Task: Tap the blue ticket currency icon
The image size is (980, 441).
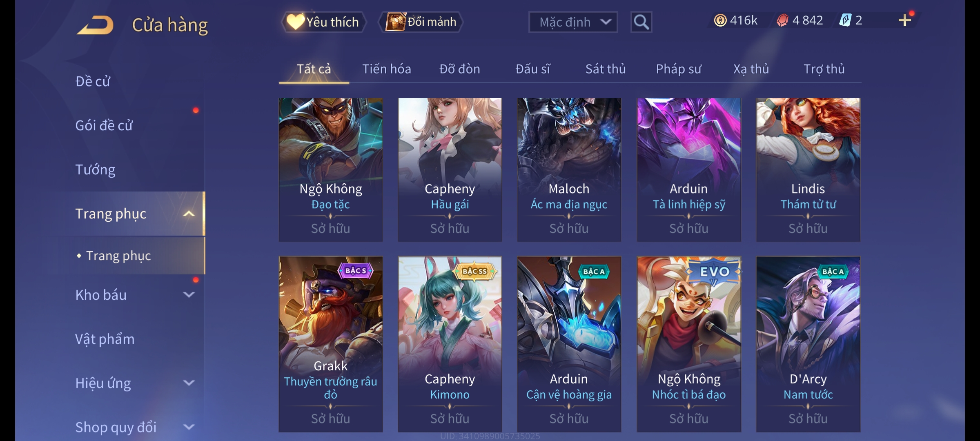Action: click(844, 20)
